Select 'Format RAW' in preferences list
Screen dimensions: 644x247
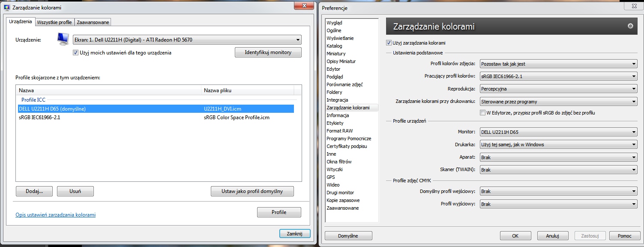pos(339,131)
